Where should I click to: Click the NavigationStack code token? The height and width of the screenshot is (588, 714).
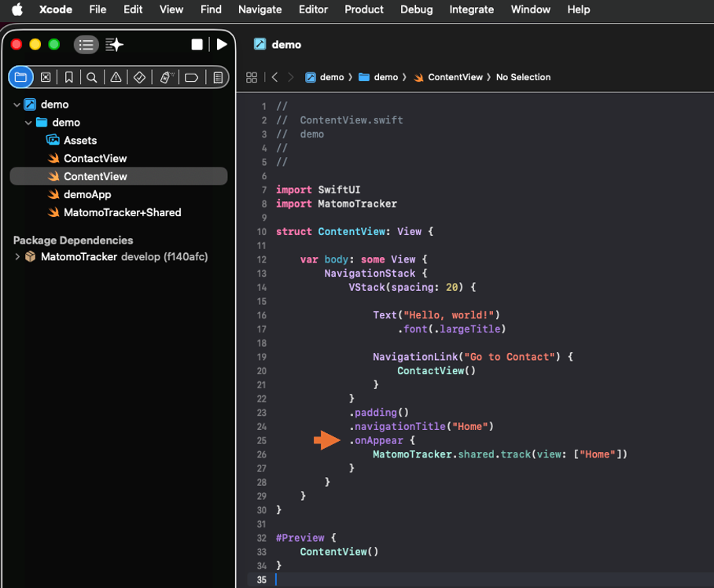(370, 274)
